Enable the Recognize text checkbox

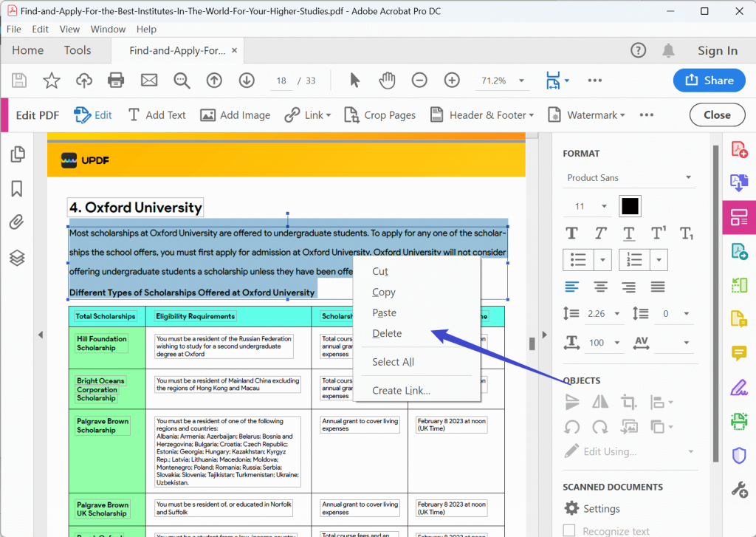point(568,530)
